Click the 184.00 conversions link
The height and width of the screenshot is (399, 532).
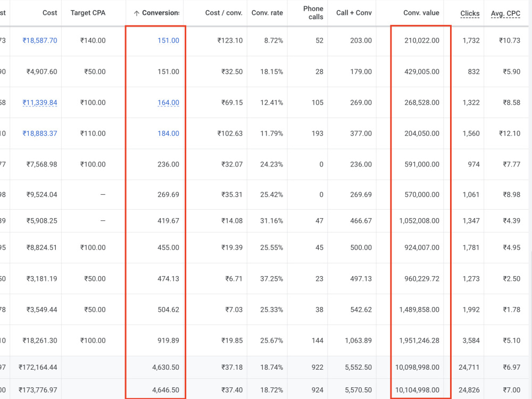tap(168, 134)
